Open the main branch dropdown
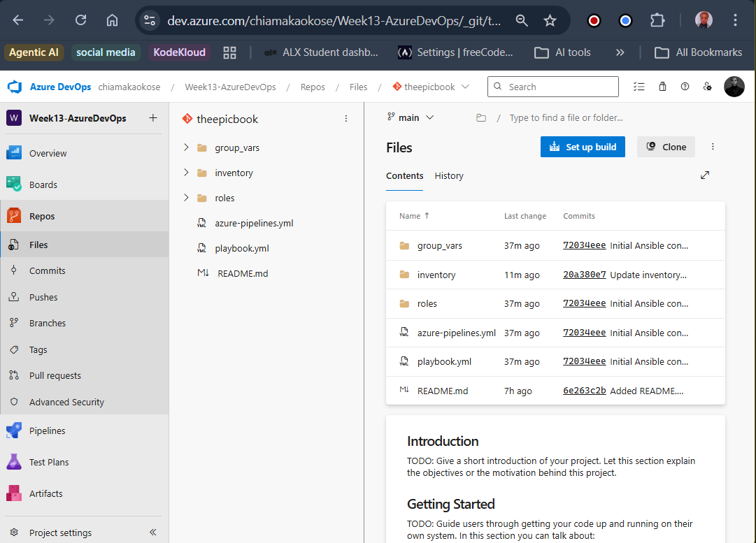The image size is (756, 543). click(x=411, y=117)
